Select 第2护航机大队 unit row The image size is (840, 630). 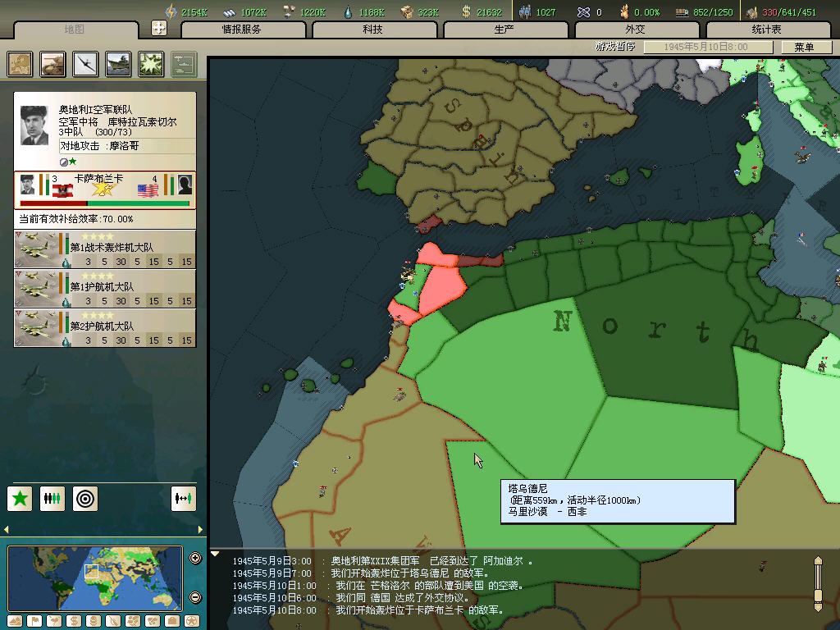point(104,328)
